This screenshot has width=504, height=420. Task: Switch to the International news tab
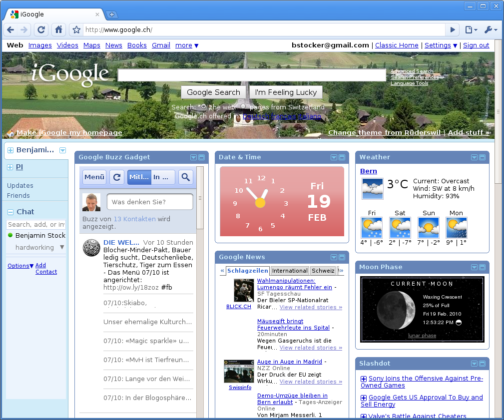click(x=290, y=271)
